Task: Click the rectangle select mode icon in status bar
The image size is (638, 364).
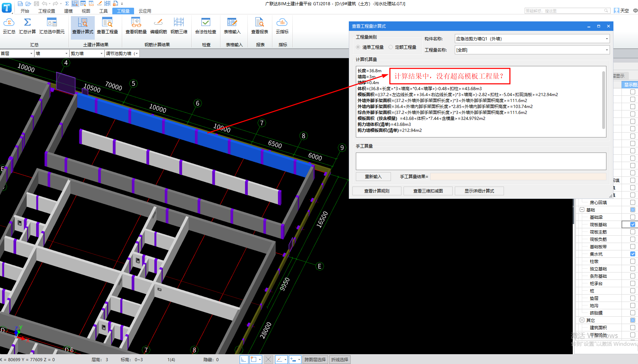Action: point(253,359)
